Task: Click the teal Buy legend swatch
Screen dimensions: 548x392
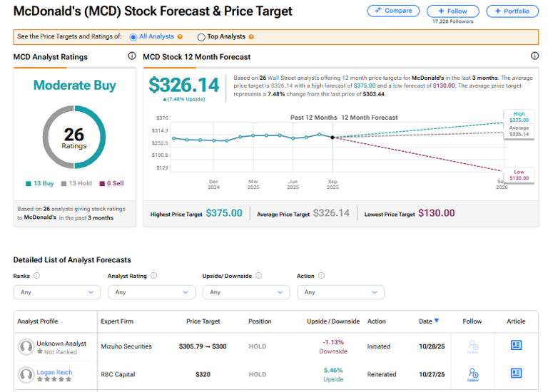Action: pyautogui.click(x=28, y=183)
